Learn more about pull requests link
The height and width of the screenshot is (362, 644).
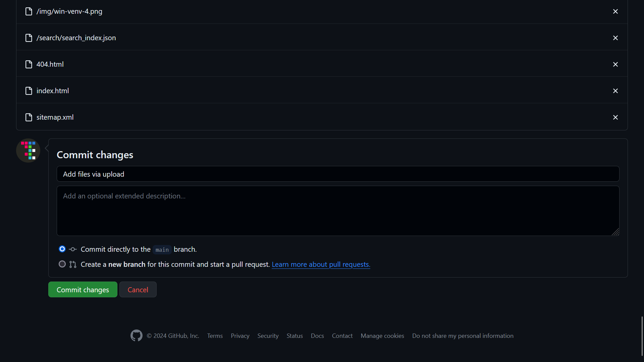[x=321, y=264]
